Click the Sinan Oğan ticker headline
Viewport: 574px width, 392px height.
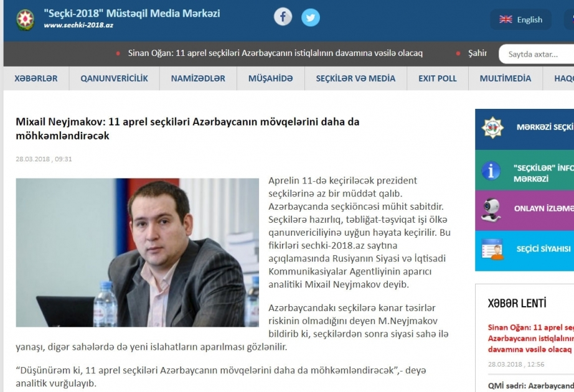coord(275,53)
